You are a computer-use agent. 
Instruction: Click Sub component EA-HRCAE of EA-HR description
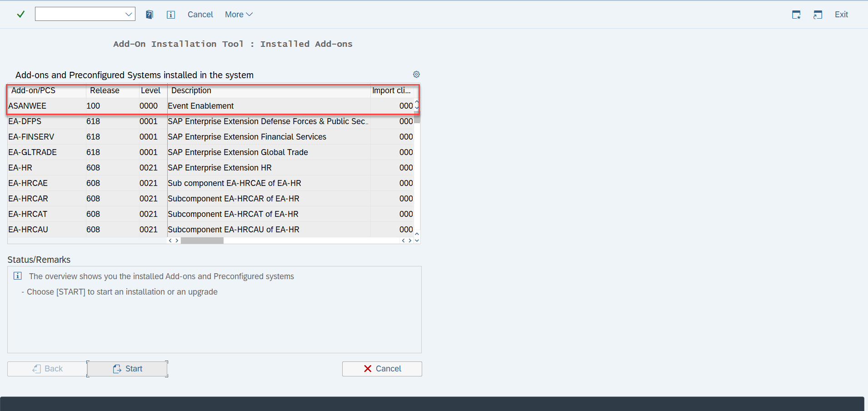[x=234, y=183]
